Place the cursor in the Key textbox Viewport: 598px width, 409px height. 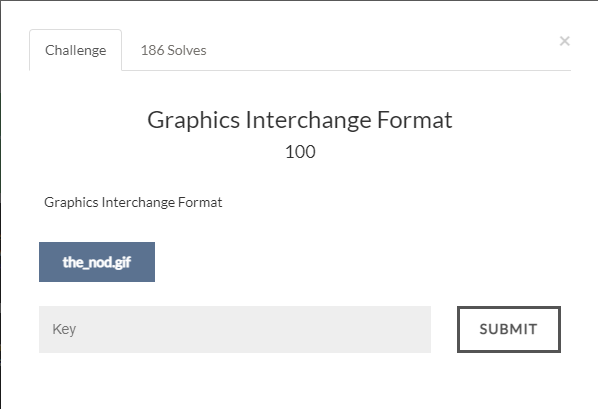tap(235, 329)
